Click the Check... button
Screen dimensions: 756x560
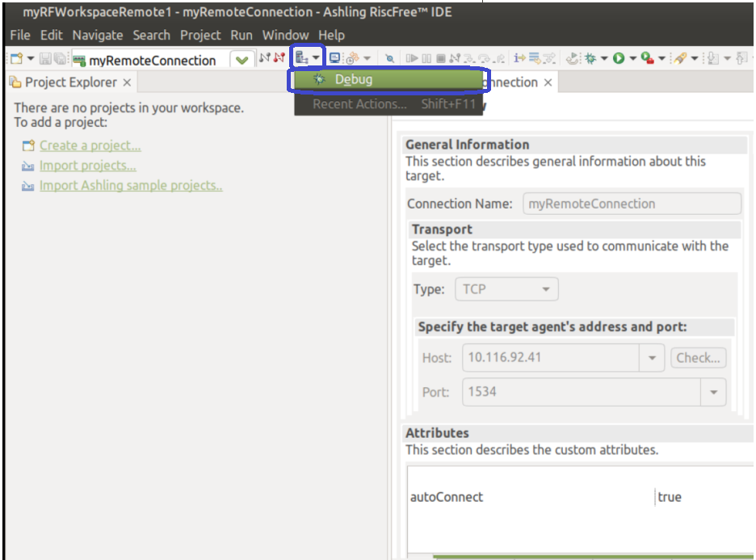698,357
